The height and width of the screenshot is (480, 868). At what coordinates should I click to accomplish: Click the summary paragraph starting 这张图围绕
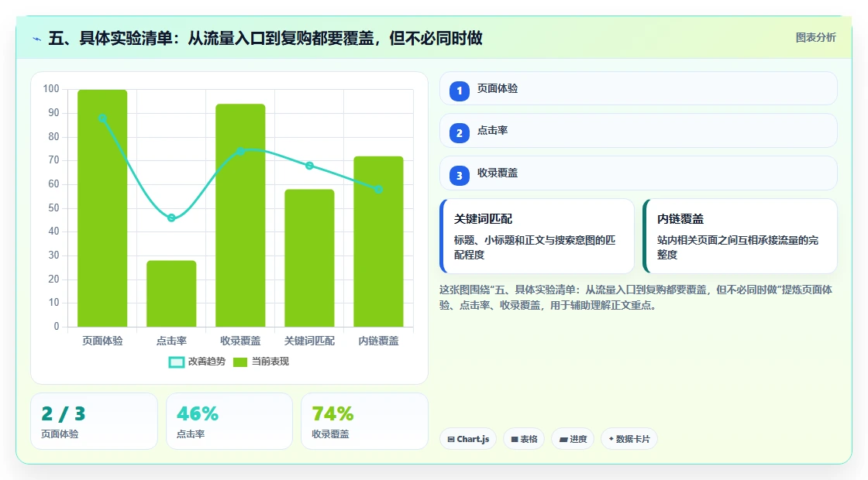point(636,297)
